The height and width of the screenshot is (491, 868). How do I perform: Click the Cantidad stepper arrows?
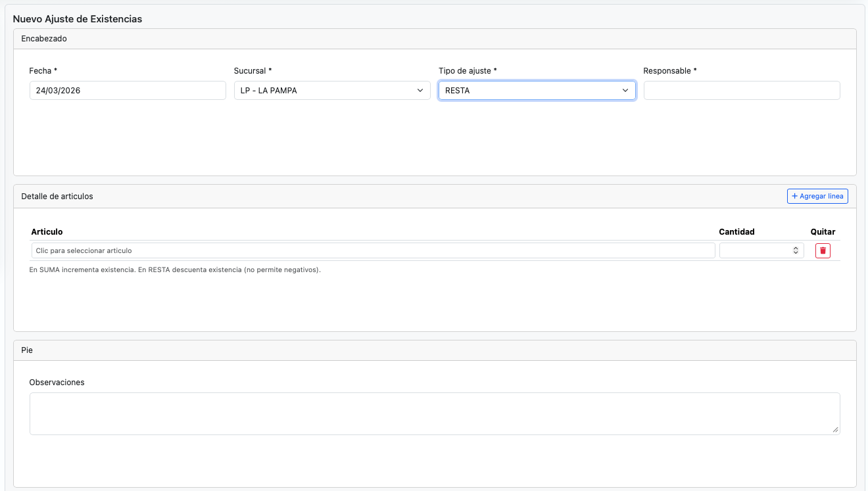(x=796, y=250)
